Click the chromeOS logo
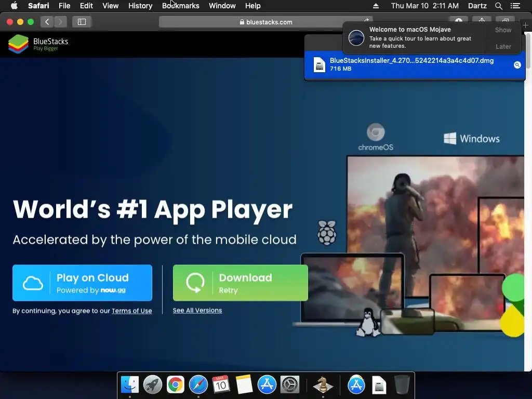 376,137
